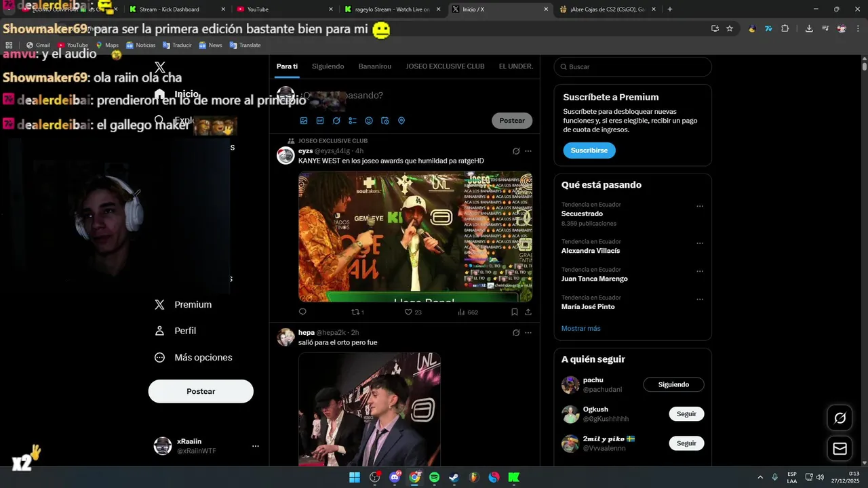Switch to Siguiendo timeline tab
The height and width of the screenshot is (488, 868).
tap(328, 66)
